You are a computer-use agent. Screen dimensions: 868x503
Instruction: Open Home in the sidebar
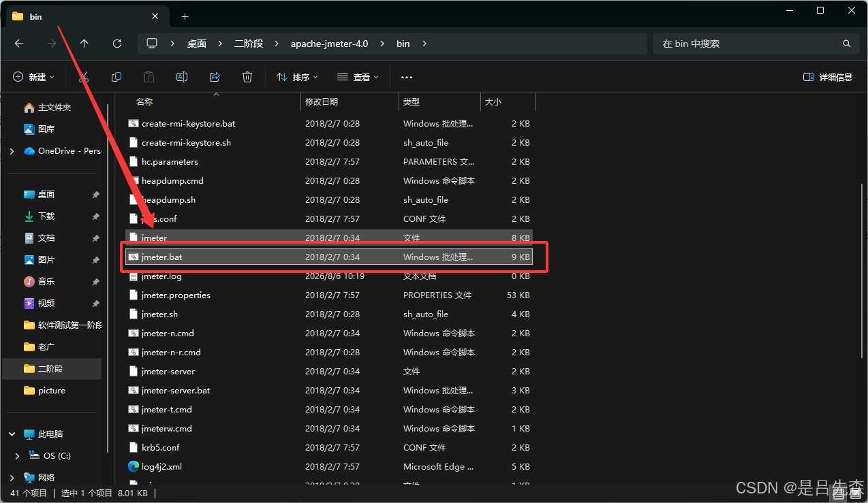53,108
